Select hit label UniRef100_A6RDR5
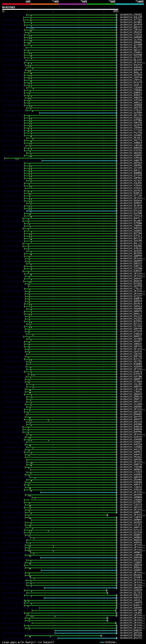This screenshot has width=146, height=644. tap(131, 37)
